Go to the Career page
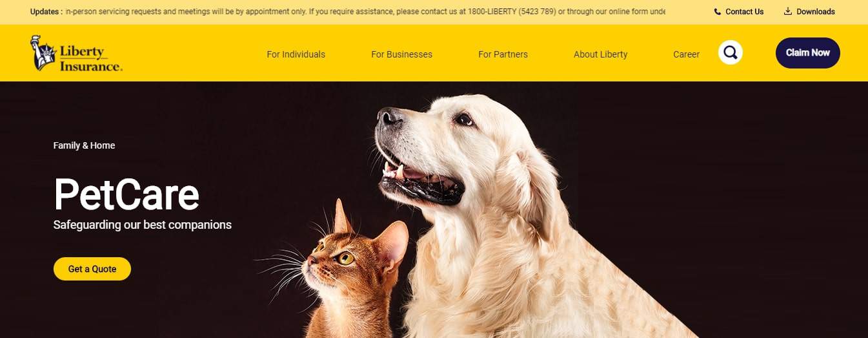 click(x=687, y=54)
